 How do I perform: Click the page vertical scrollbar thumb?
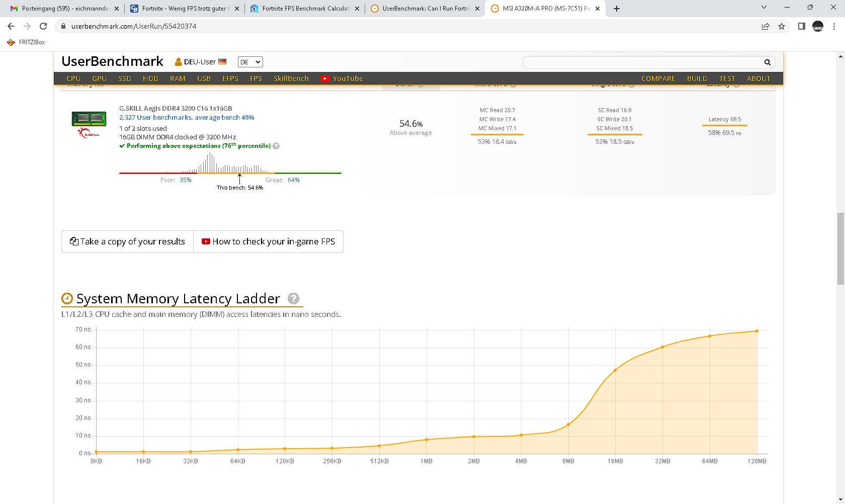(x=840, y=249)
